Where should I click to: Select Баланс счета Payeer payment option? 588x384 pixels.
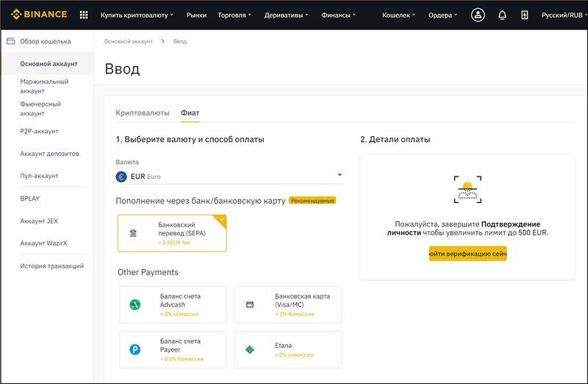coord(173,349)
